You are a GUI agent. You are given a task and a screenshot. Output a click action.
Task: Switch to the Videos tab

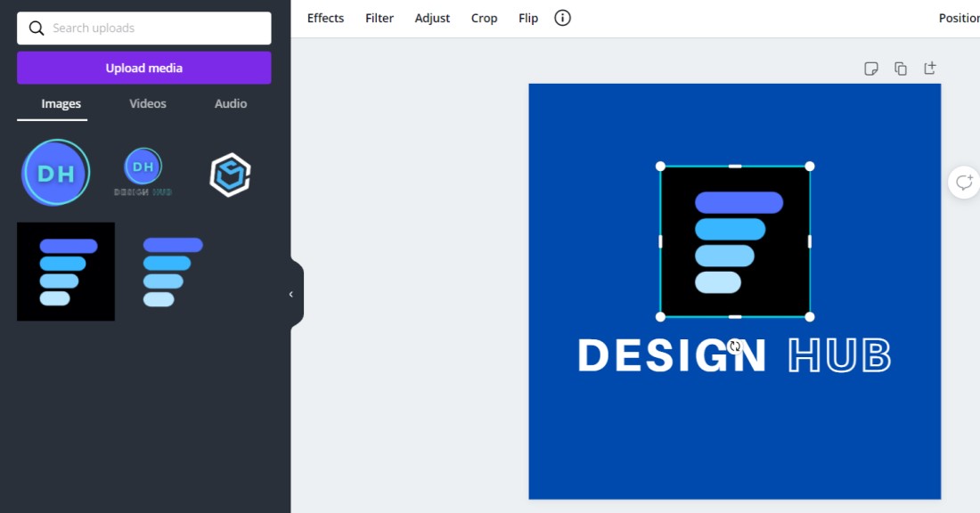[148, 103]
